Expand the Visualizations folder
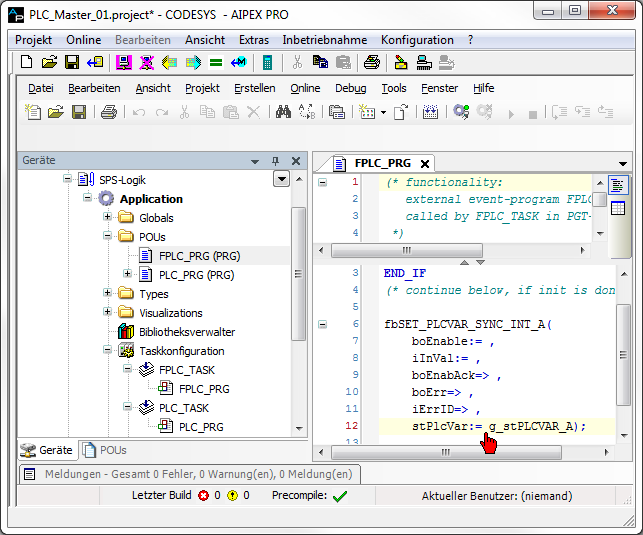This screenshot has width=643, height=535. click(x=107, y=312)
